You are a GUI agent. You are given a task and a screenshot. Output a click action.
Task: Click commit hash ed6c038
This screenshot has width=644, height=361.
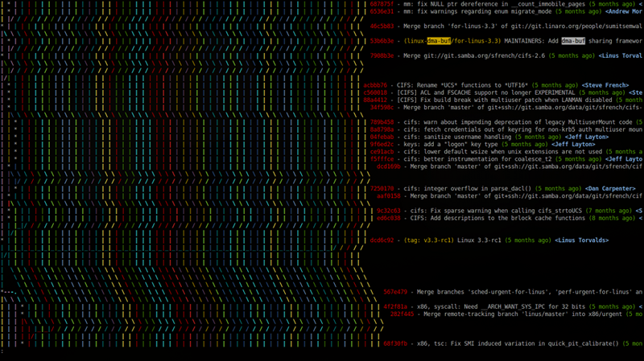(388, 218)
